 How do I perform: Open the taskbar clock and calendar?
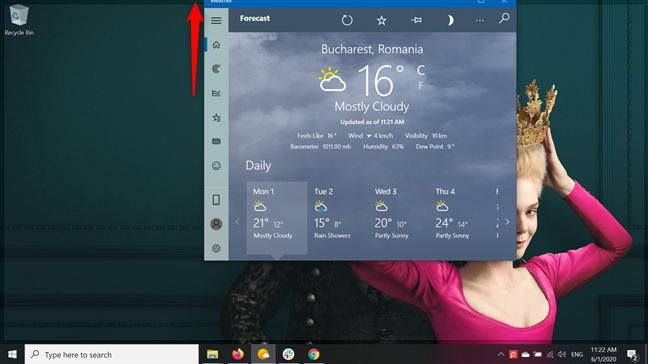click(603, 354)
